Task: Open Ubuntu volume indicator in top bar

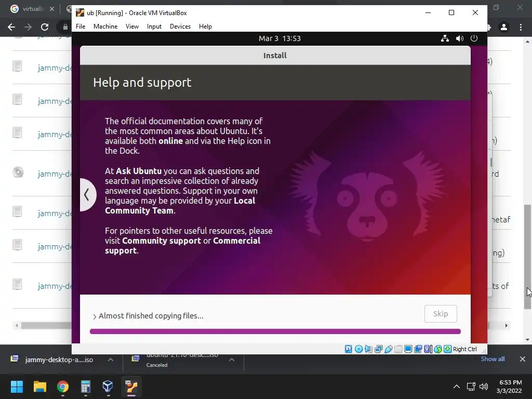Action: tap(460, 38)
